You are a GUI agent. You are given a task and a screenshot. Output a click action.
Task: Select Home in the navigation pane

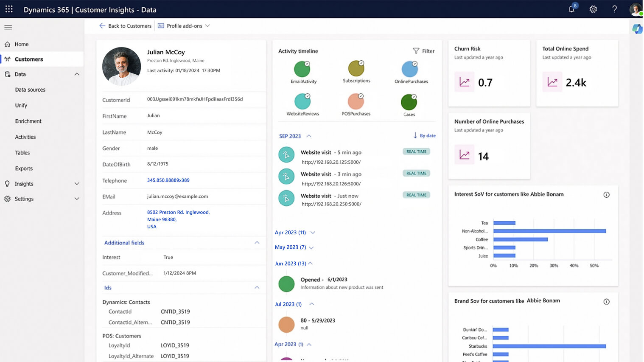point(22,44)
